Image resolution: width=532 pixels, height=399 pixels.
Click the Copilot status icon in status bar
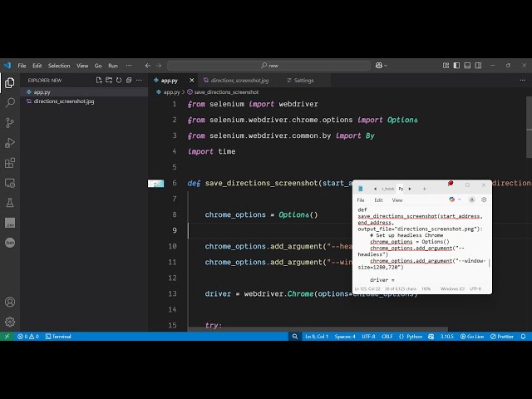click(431, 337)
